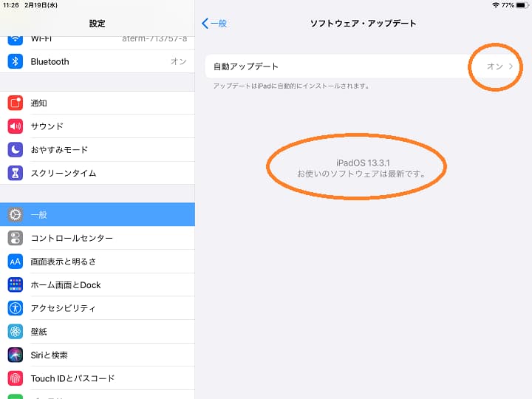
Task: Expand the オン chevron for auto updates
Action: [511, 66]
